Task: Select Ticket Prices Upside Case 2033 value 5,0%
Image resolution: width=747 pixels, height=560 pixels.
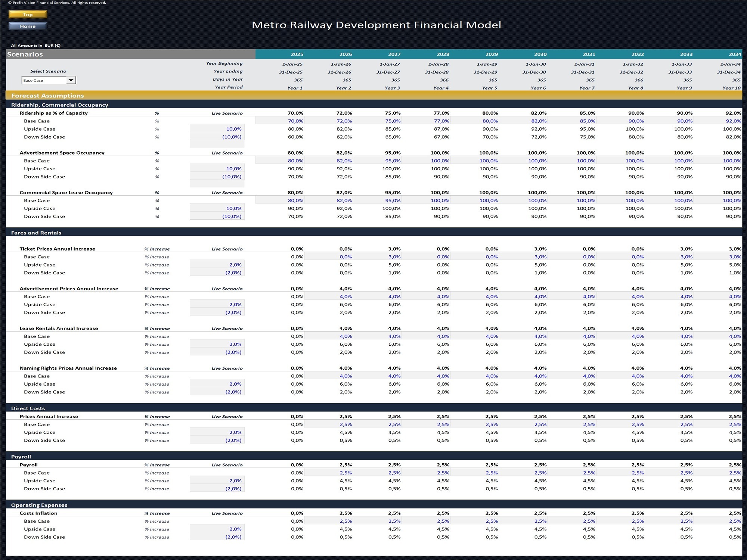Action: tap(686, 265)
